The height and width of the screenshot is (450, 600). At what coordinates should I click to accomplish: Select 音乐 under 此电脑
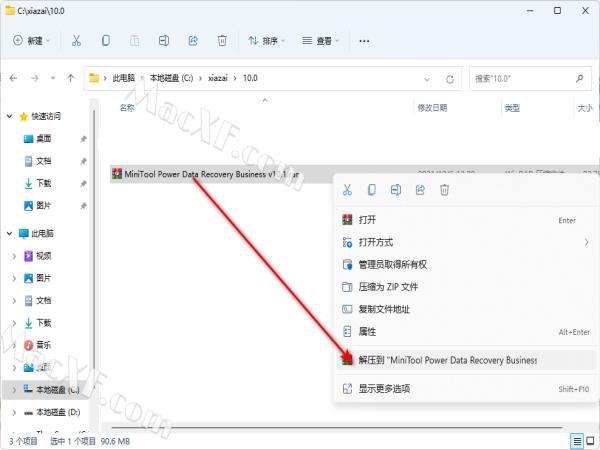(43, 345)
